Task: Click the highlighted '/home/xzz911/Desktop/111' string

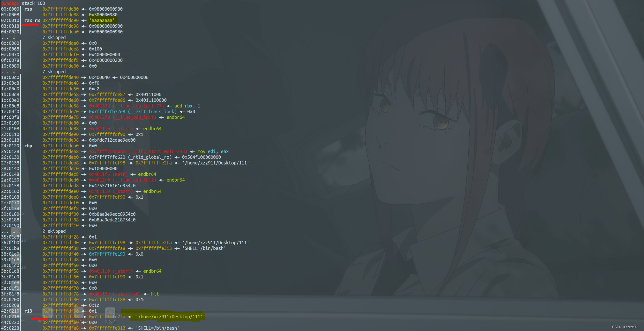Action: pos(169,316)
